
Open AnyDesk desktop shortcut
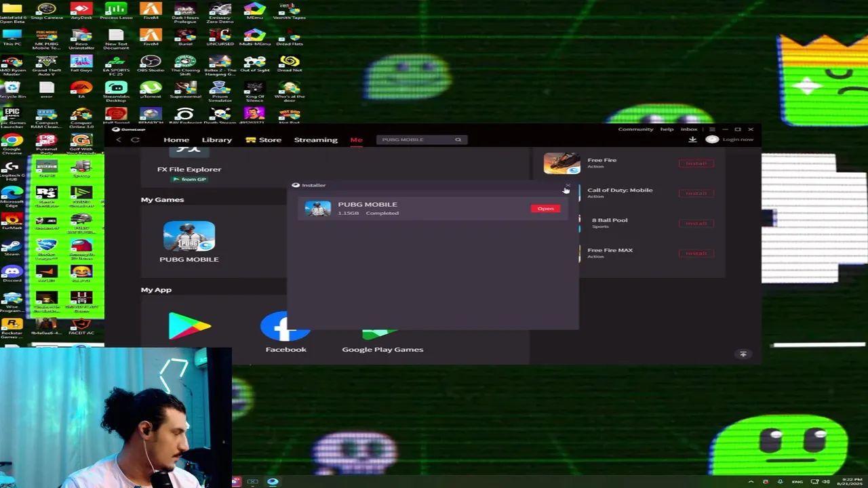click(x=81, y=12)
